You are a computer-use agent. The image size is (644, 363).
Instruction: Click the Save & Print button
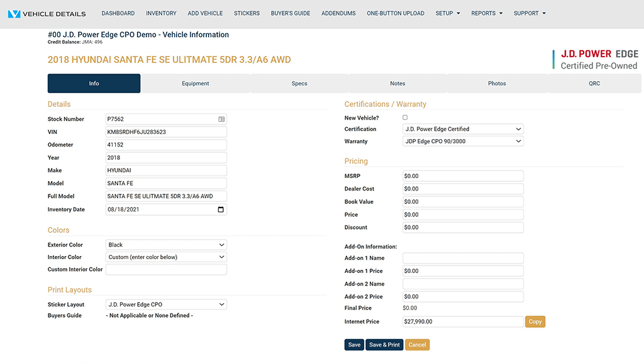(x=384, y=345)
